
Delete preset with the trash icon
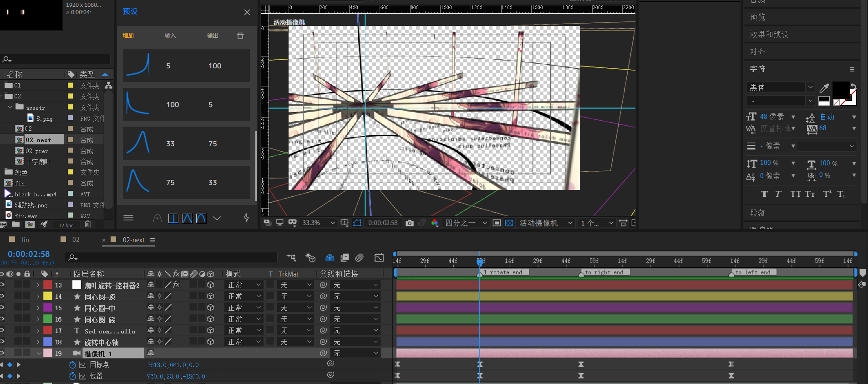coord(240,36)
